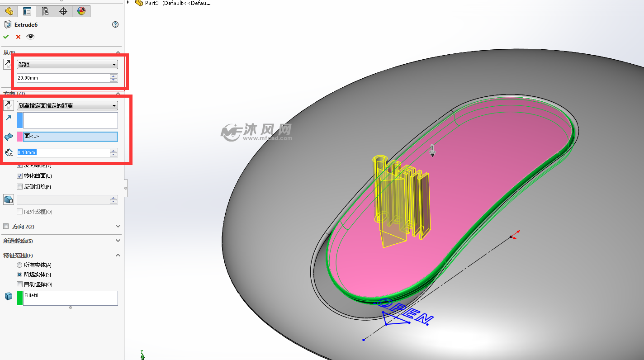Collapse the 特征范围(F) section
This screenshot has height=360, width=644.
pyautogui.click(x=118, y=256)
